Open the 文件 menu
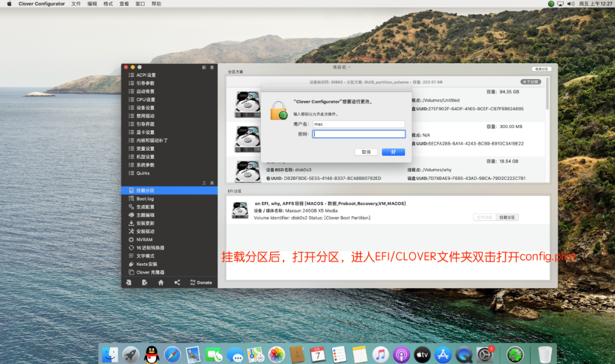 pos(76,3)
